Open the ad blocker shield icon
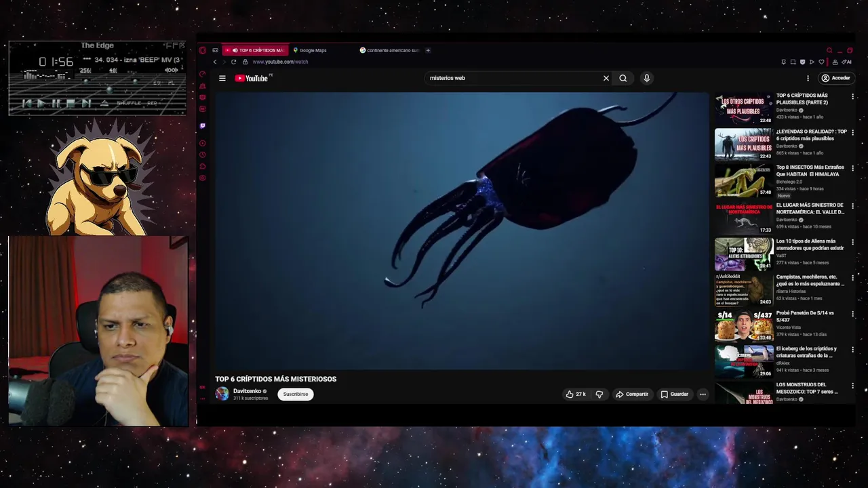868x488 pixels. click(802, 62)
